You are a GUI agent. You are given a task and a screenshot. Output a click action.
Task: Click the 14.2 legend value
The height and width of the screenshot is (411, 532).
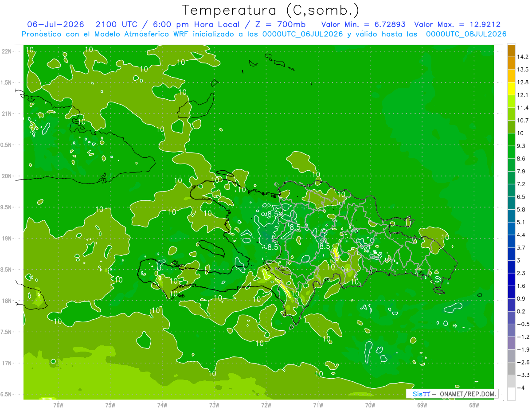click(523, 57)
